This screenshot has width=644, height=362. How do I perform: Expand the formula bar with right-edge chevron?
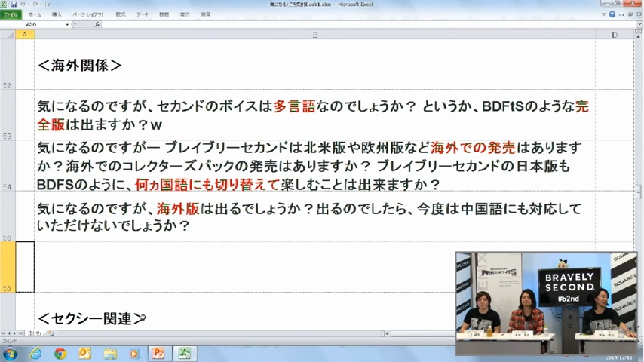point(639,25)
